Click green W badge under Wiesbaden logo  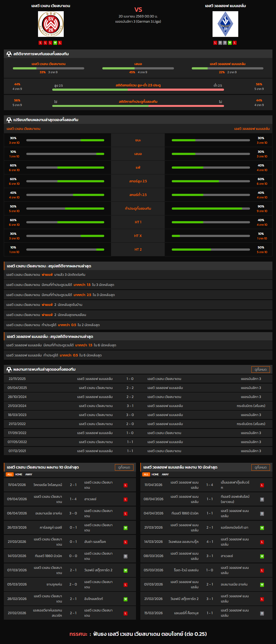point(55,43)
